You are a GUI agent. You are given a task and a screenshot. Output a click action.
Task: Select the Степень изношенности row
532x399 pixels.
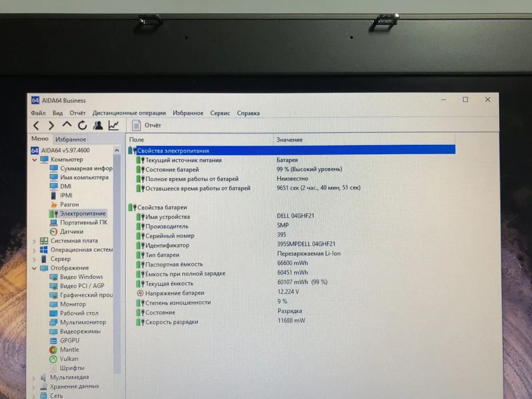178,302
